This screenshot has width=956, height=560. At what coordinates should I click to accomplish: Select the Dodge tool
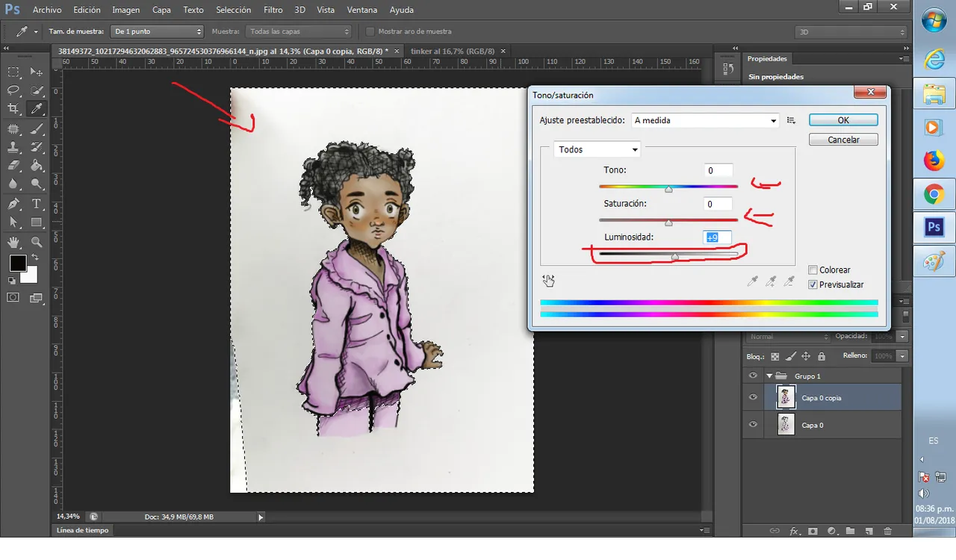tap(36, 184)
